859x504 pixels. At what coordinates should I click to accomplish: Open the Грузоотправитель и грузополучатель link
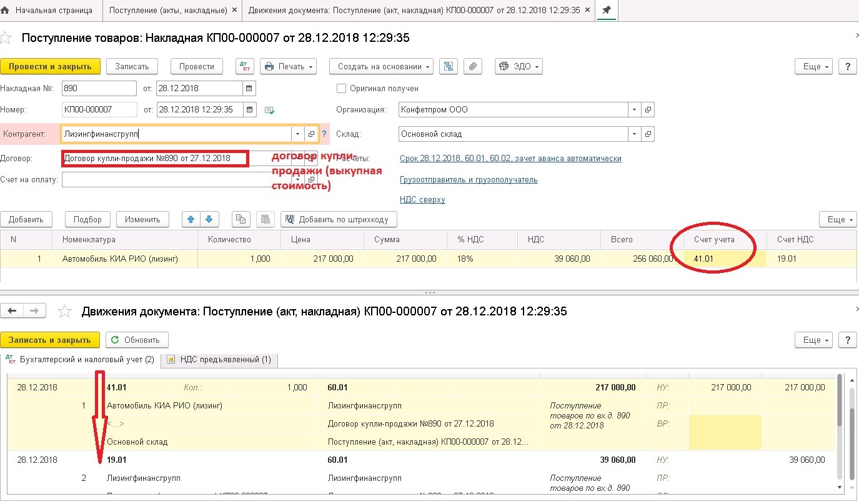coord(469,180)
